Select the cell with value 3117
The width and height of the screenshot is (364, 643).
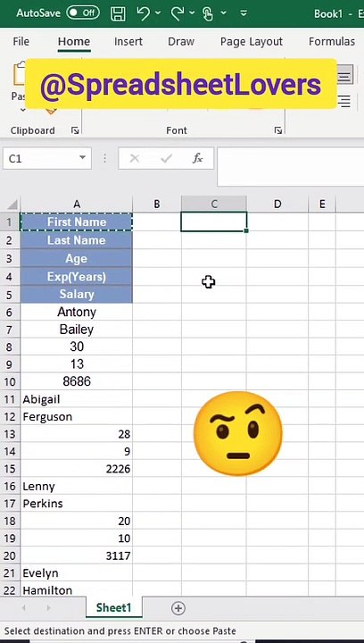point(77,555)
